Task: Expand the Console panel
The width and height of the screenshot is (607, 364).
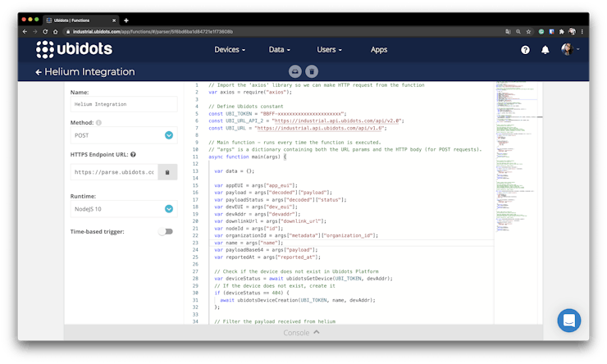Action: [302, 333]
